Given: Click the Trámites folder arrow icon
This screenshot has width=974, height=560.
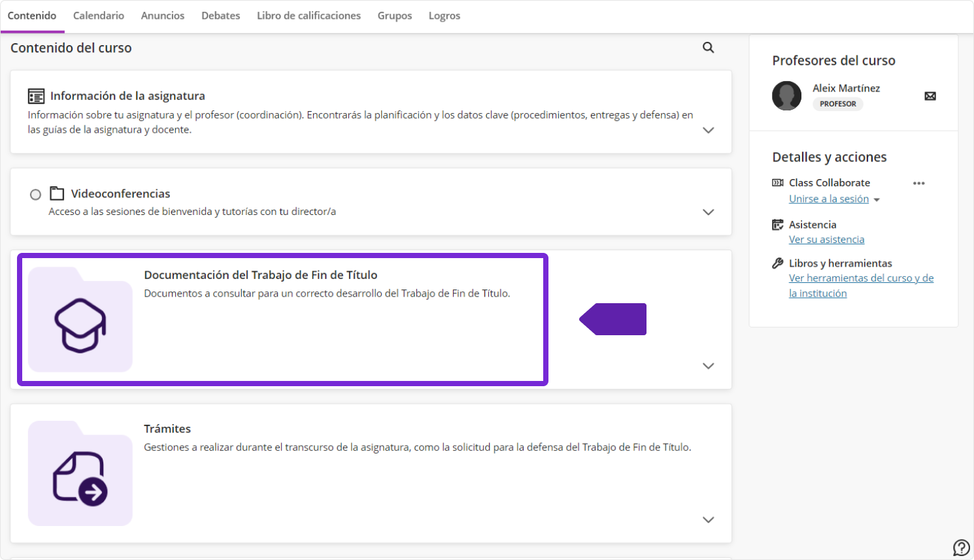Looking at the screenshot, I should click(80, 474).
